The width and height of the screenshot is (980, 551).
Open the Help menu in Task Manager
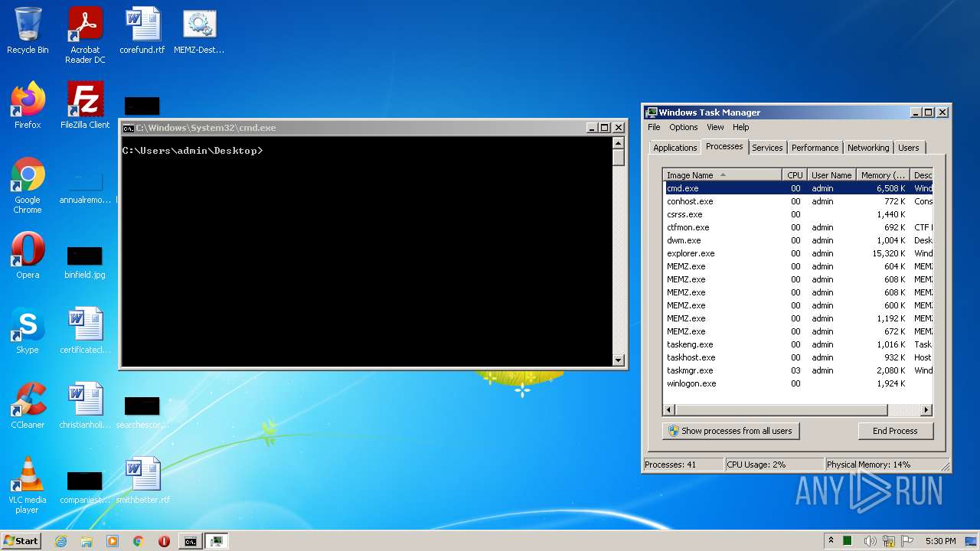coord(740,127)
